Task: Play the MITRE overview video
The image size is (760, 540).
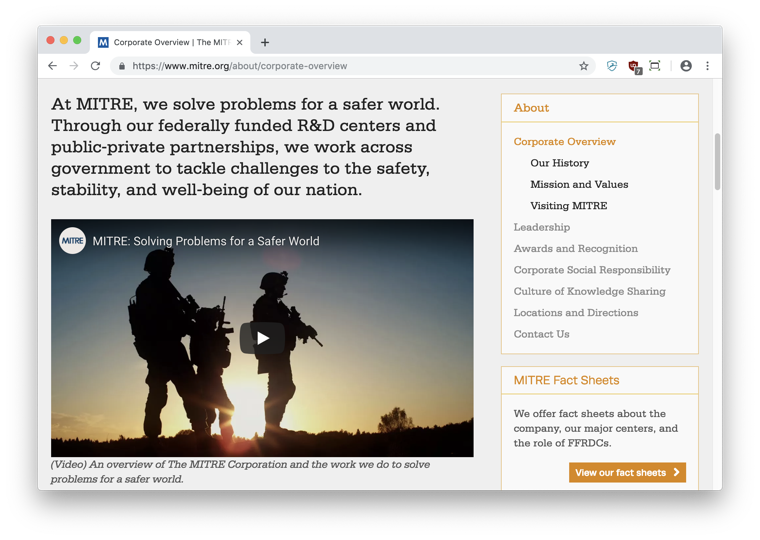Action: [x=262, y=338]
